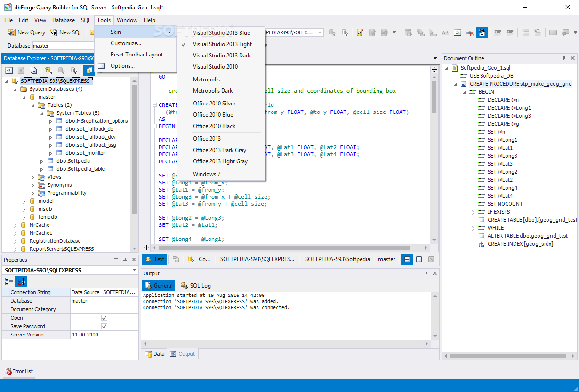579x392 pixels.
Task: Switch to Text view in editor bar
Action: click(x=154, y=259)
